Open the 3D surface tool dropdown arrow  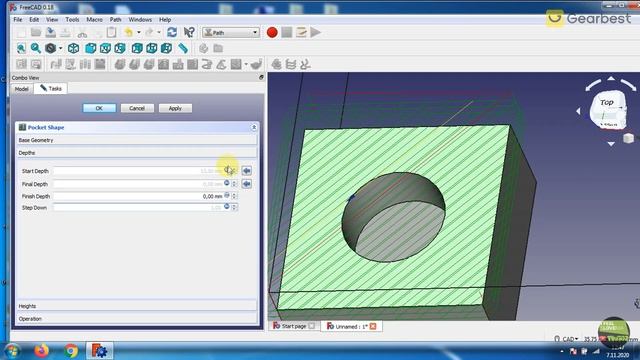(x=246, y=64)
